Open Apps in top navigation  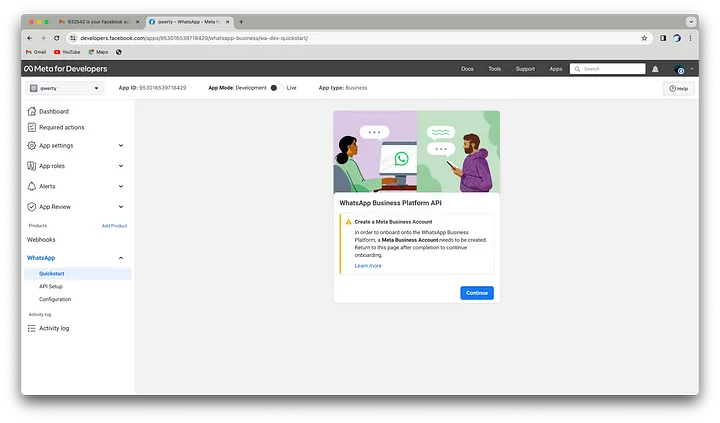point(556,69)
